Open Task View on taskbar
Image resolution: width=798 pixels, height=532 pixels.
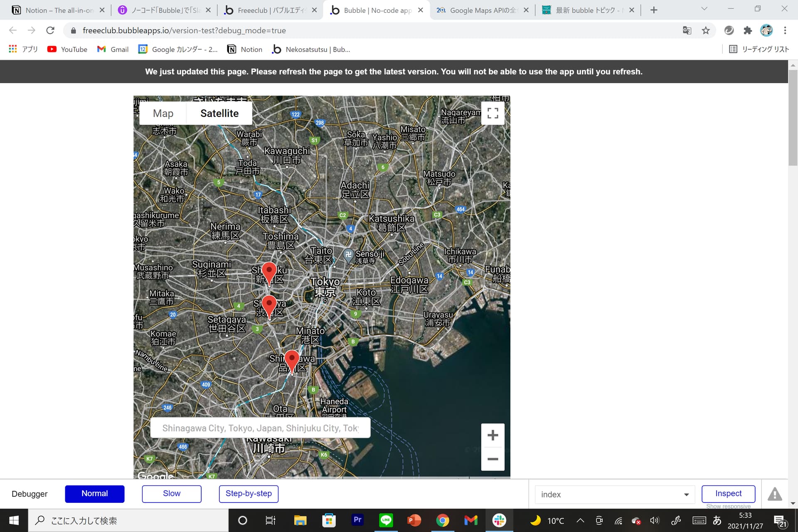coord(271,520)
